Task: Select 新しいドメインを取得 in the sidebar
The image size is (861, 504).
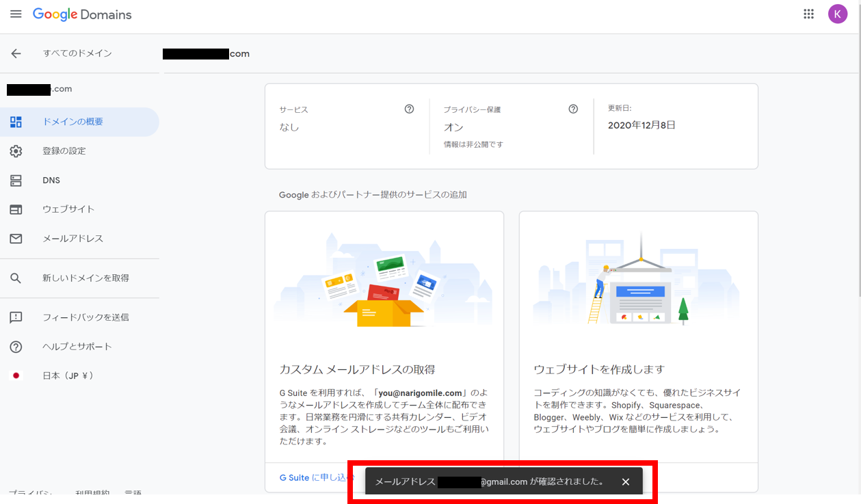Action: (79, 278)
